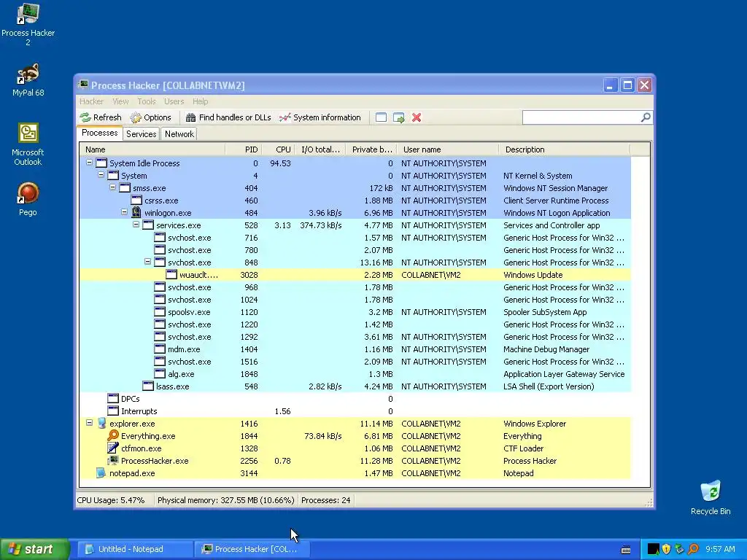The height and width of the screenshot is (560, 747).
Task: Click the services.exe window icon
Action: [148, 225]
